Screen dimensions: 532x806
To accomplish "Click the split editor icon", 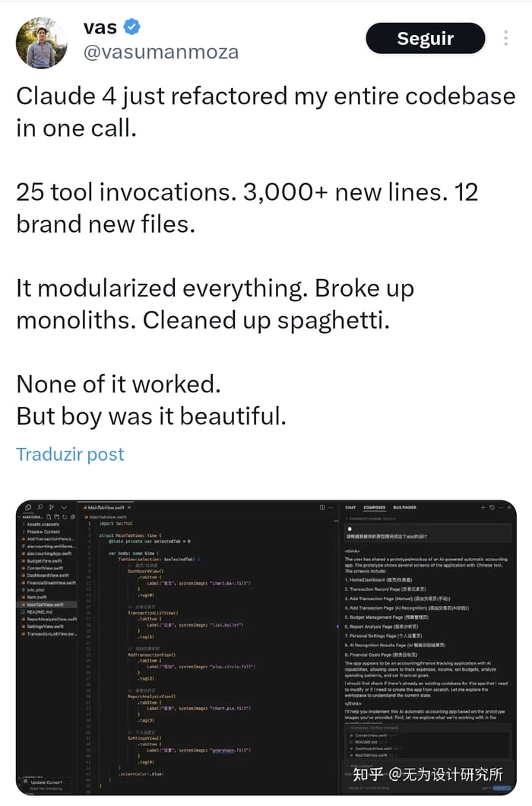I will pos(322,507).
